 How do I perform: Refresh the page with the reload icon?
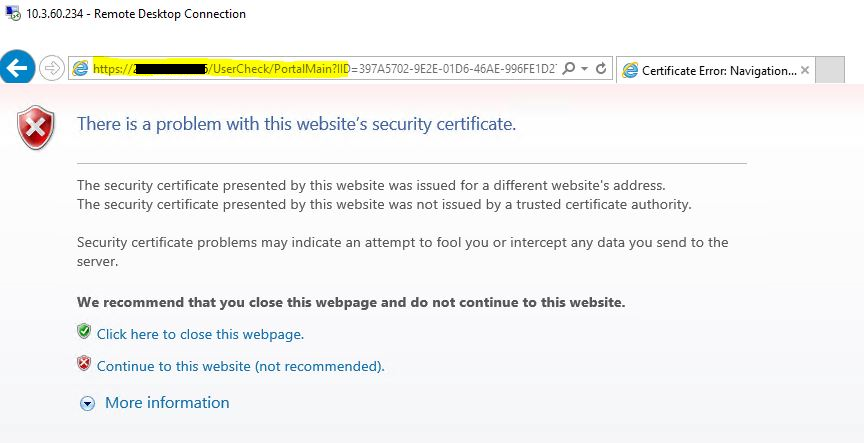(600, 69)
